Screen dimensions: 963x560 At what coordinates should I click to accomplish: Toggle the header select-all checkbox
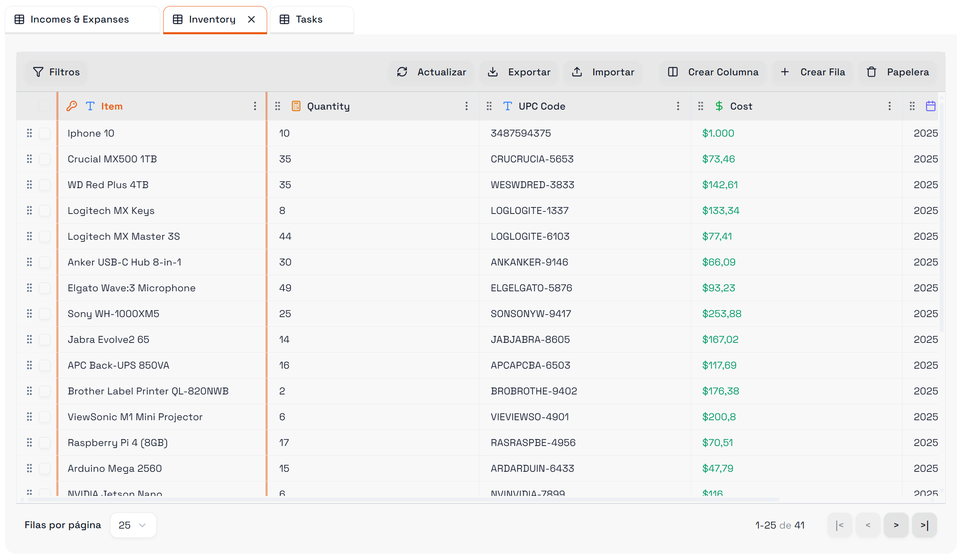(45, 106)
